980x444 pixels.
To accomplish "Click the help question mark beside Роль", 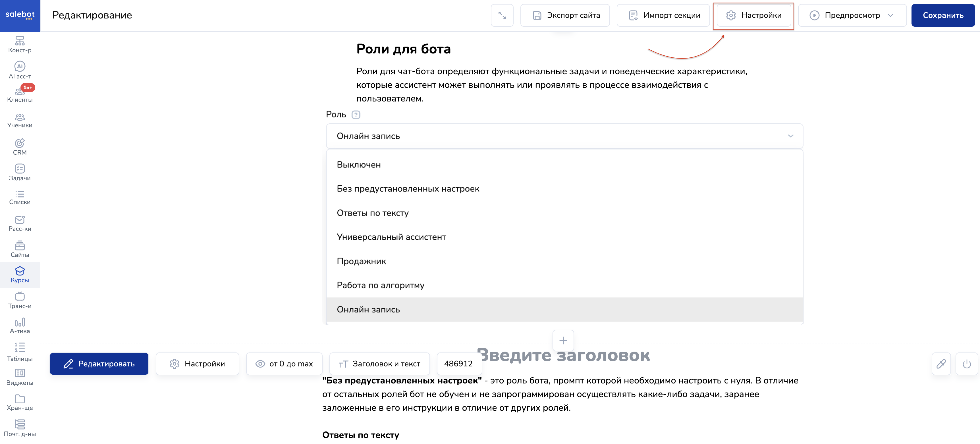I will coord(356,115).
